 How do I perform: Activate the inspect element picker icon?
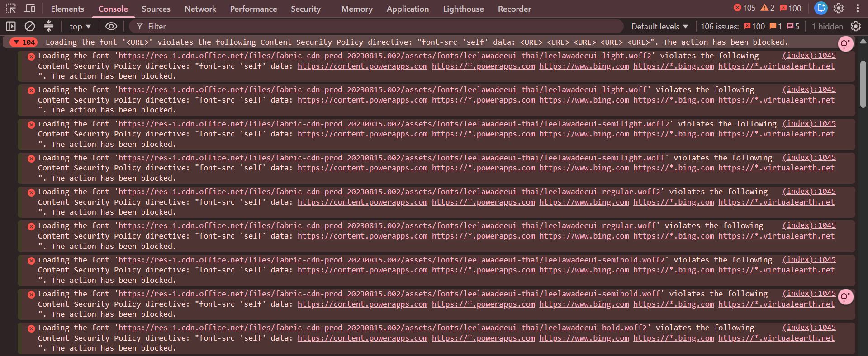click(x=11, y=9)
